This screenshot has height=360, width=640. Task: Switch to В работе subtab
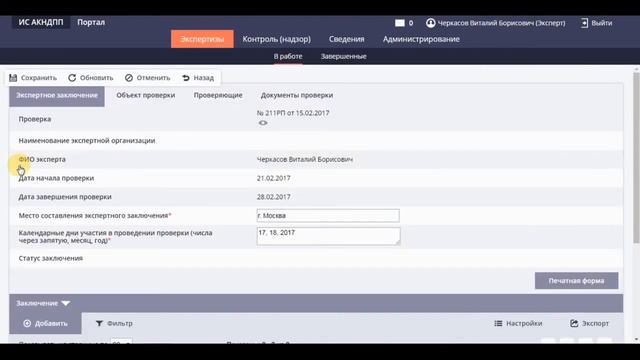coord(288,56)
